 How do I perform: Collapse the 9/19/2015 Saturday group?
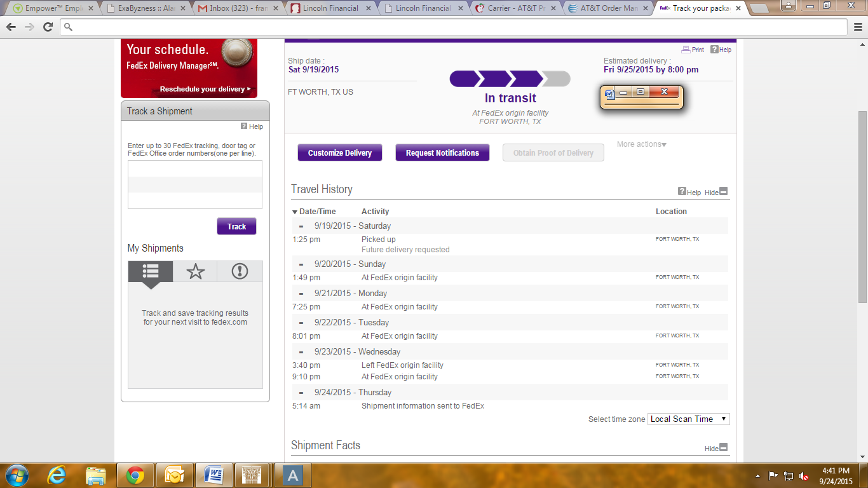tap(301, 226)
